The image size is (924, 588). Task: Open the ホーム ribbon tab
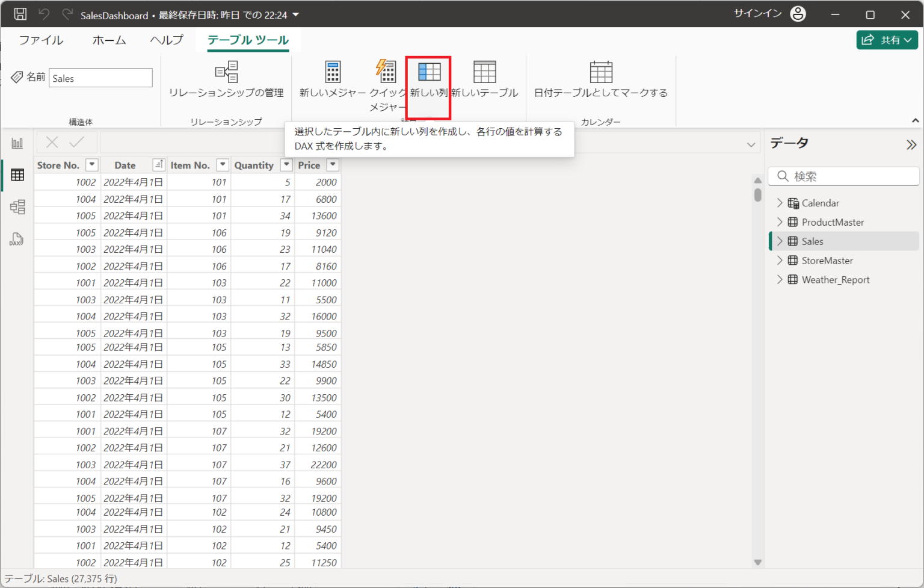109,40
